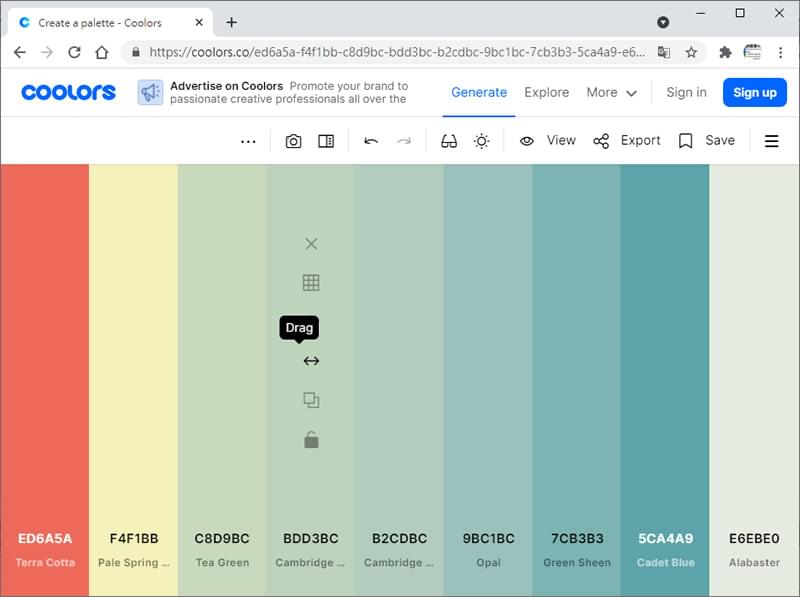Close the Create a palette tab

(199, 22)
